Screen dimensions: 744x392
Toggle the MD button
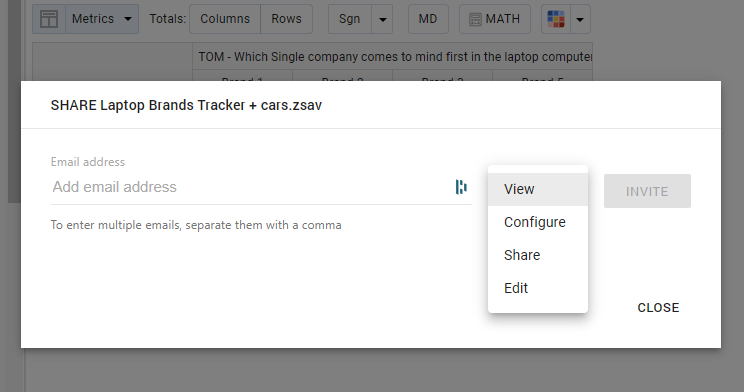[x=428, y=19]
